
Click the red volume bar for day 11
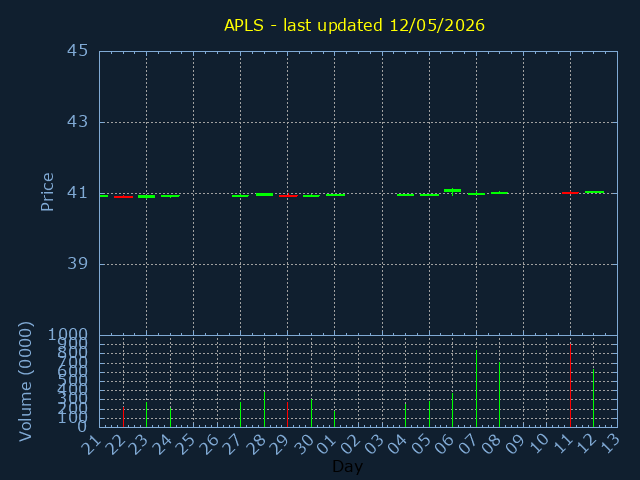tap(570, 386)
